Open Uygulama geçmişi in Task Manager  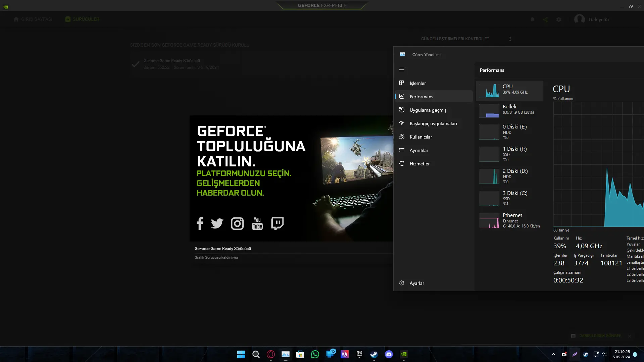coord(434,110)
